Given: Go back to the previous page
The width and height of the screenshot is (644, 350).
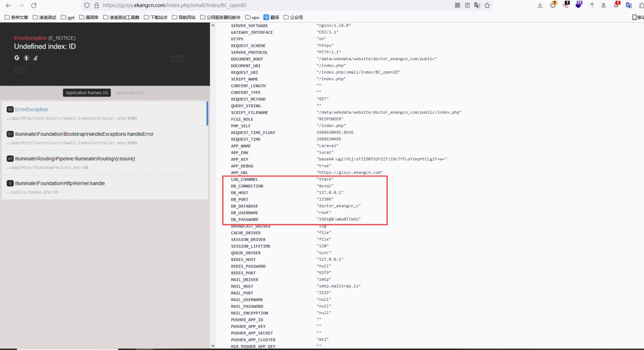Looking at the screenshot, I should [8, 5].
